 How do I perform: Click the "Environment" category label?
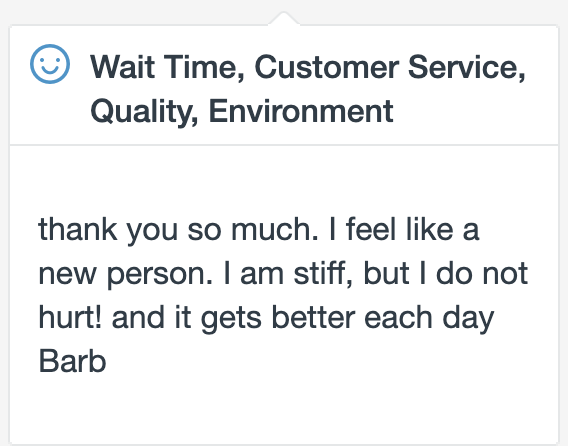[x=301, y=112]
